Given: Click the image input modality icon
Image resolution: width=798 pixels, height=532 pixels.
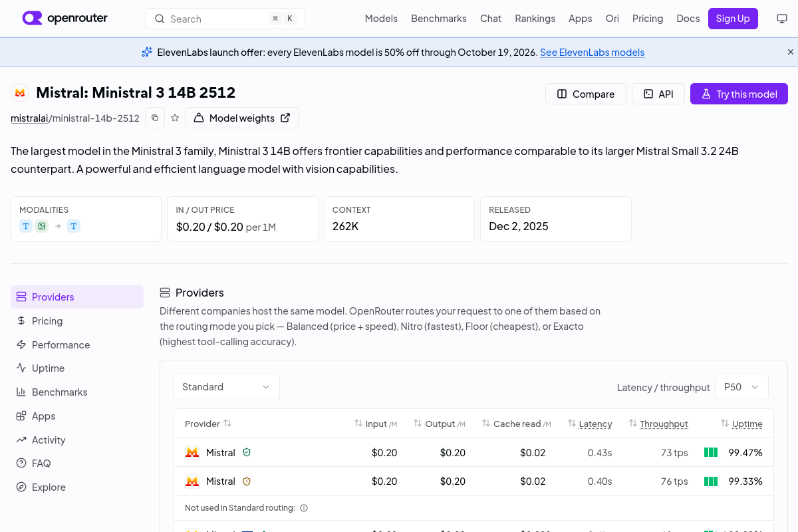Looking at the screenshot, I should point(42,226).
